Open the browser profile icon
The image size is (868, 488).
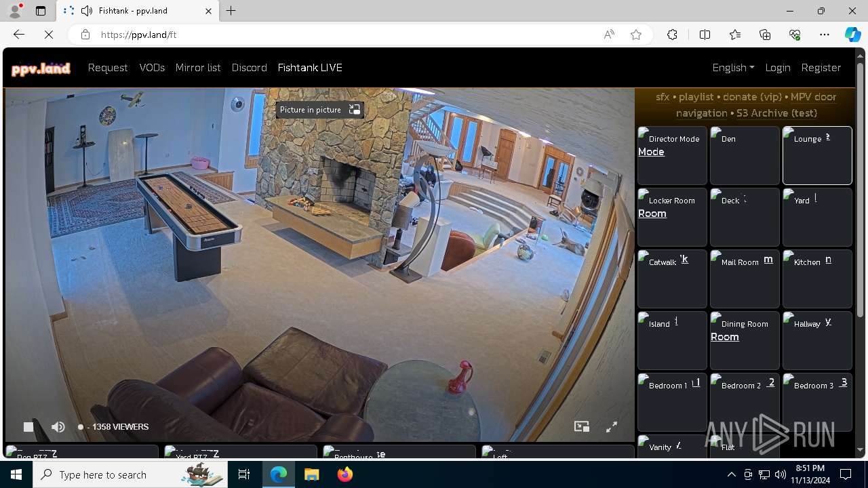pos(15,11)
